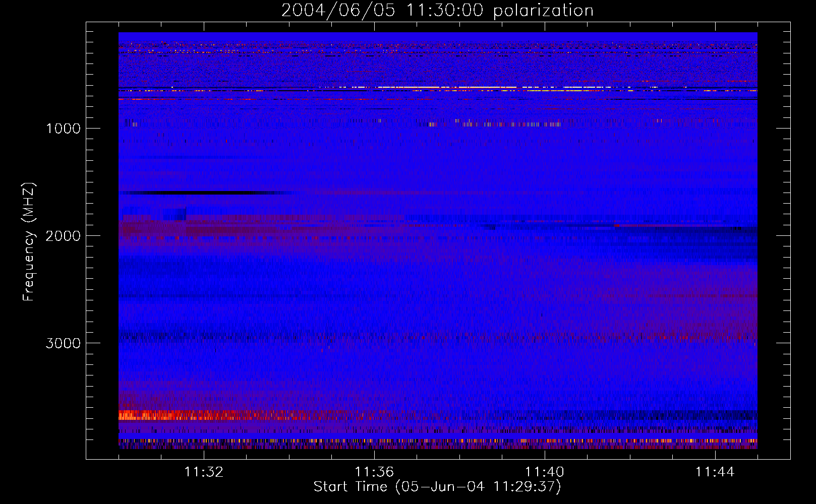The height and width of the screenshot is (504, 816).
Task: Click the 11:40 time tick label
Action: [x=545, y=472]
